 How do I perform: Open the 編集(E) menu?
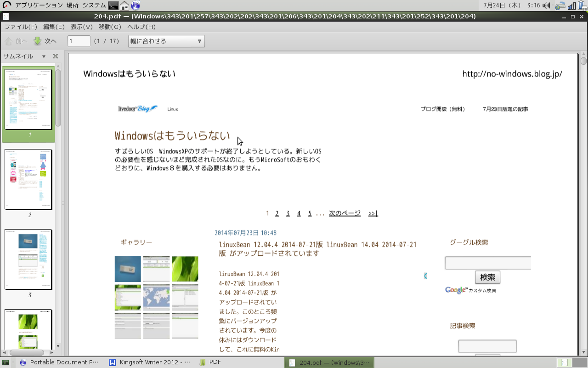[x=54, y=27]
